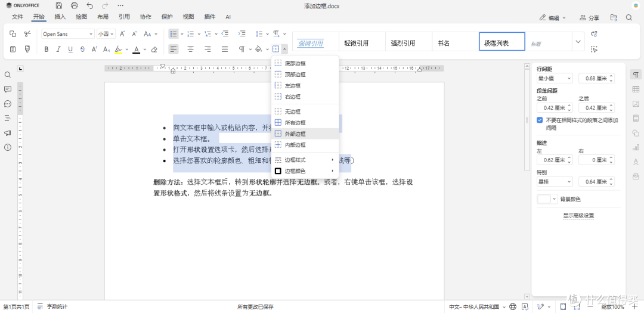644x313 pixels.
Task: Choose 无边框 from borders menu
Action: 305,111
